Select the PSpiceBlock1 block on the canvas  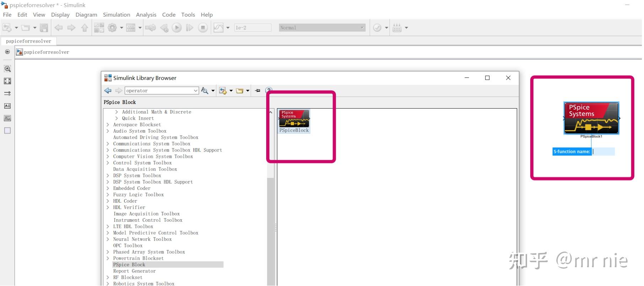tap(591, 118)
